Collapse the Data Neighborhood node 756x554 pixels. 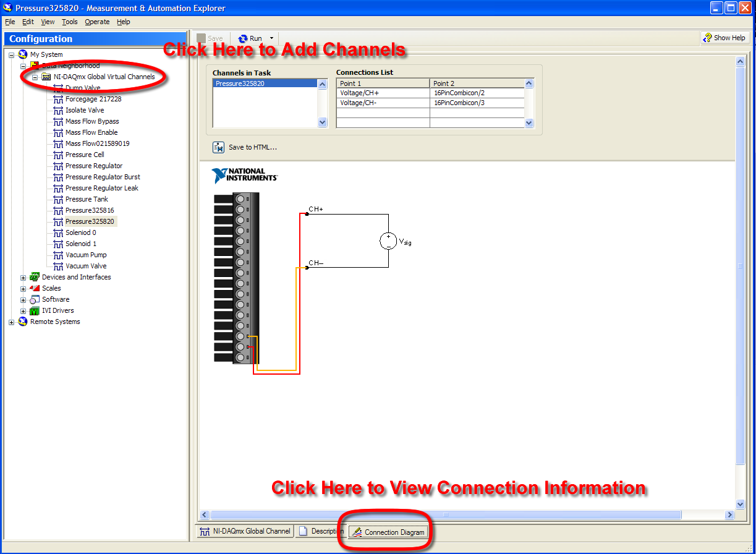(x=23, y=66)
